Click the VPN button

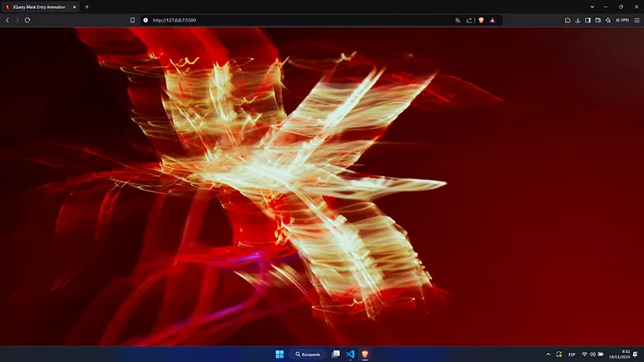click(623, 20)
